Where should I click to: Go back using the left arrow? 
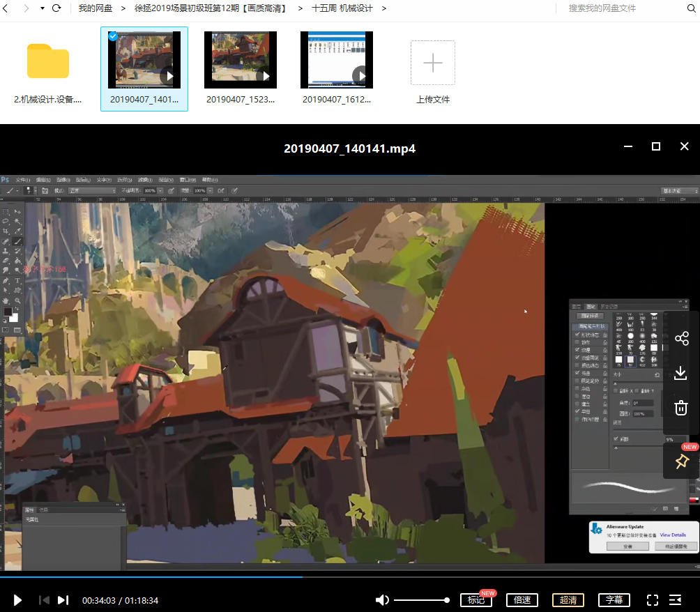click(x=6, y=8)
